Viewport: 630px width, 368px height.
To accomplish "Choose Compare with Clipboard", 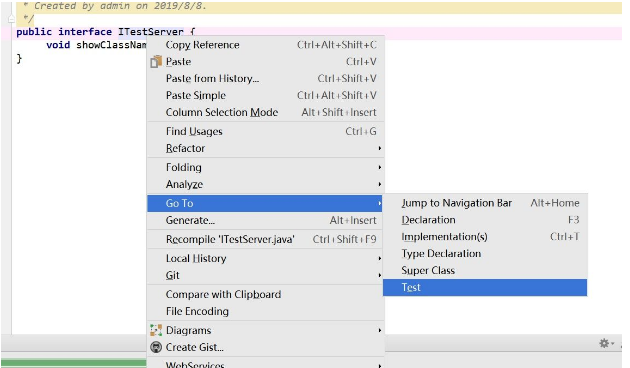I will click(266, 294).
